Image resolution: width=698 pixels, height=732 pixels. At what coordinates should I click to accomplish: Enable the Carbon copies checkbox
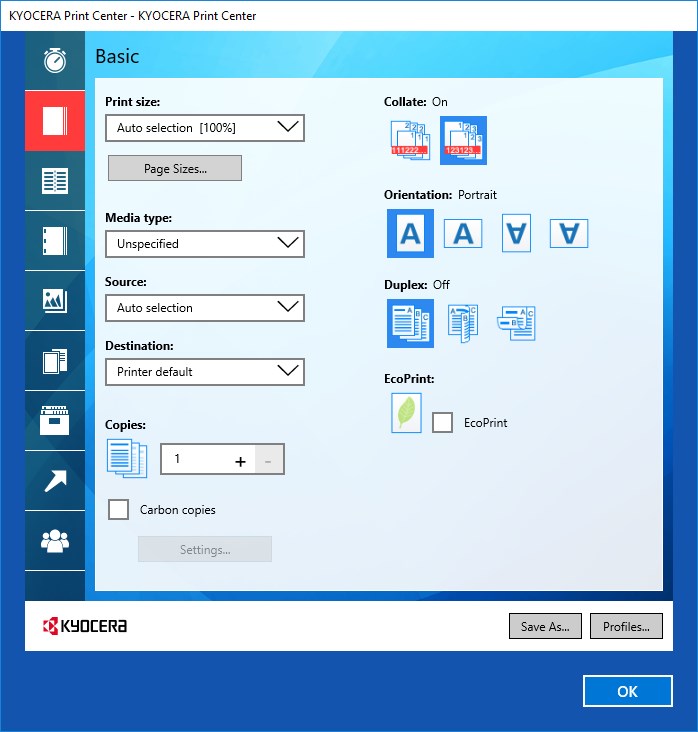pos(119,509)
